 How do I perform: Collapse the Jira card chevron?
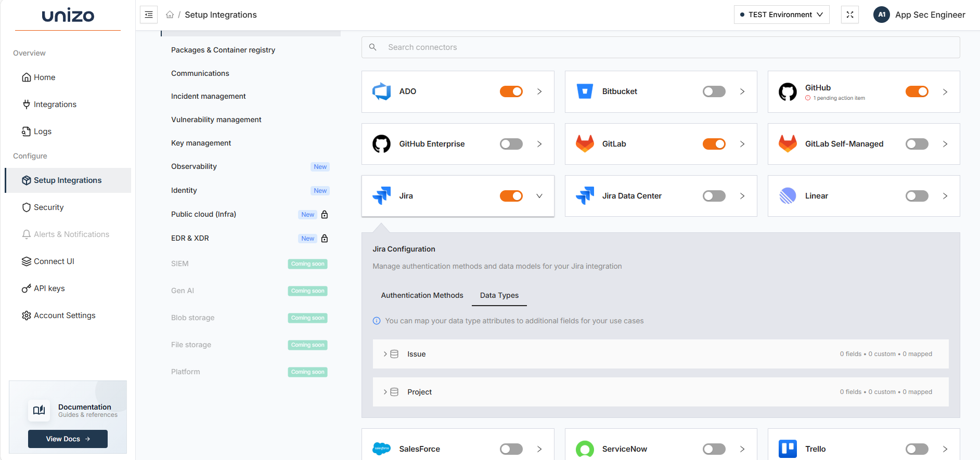pyautogui.click(x=539, y=196)
